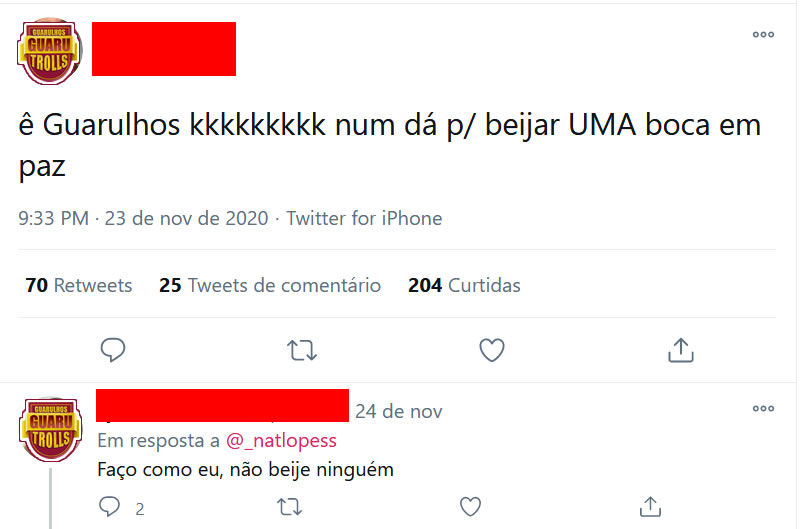Open the three-dot menu on the reply tweet
The height and width of the screenshot is (529, 802).
click(763, 408)
